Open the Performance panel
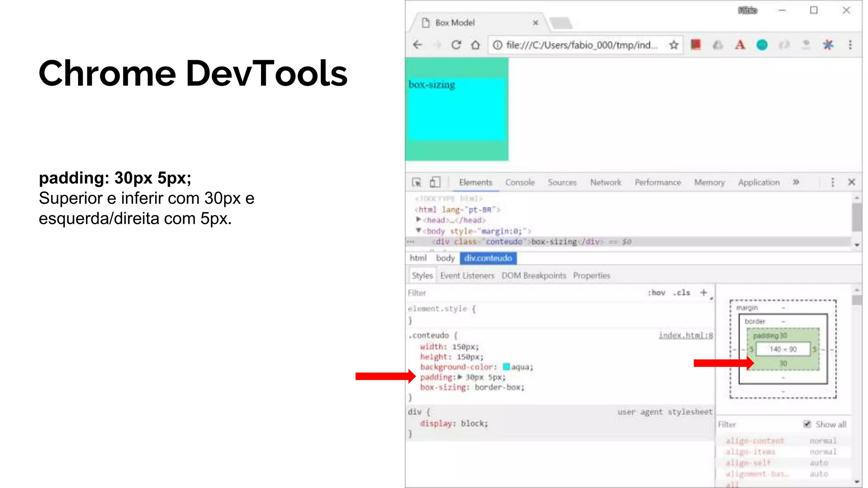 click(658, 182)
